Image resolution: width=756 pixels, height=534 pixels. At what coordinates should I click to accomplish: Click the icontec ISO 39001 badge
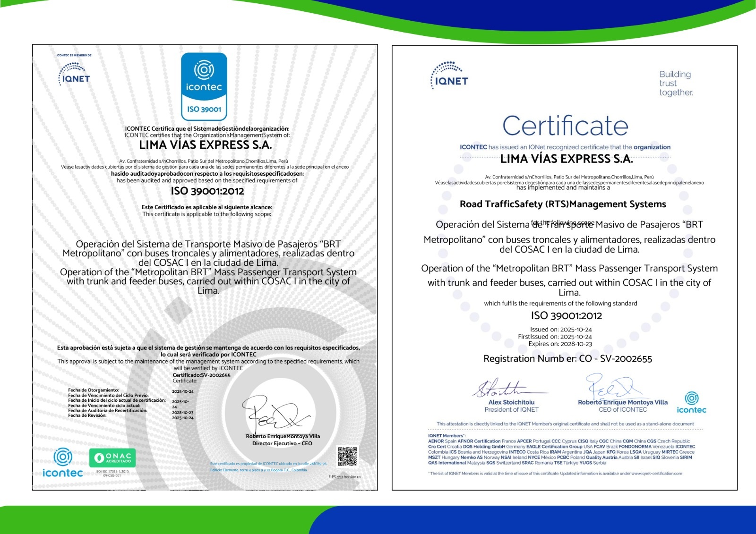coord(204,86)
